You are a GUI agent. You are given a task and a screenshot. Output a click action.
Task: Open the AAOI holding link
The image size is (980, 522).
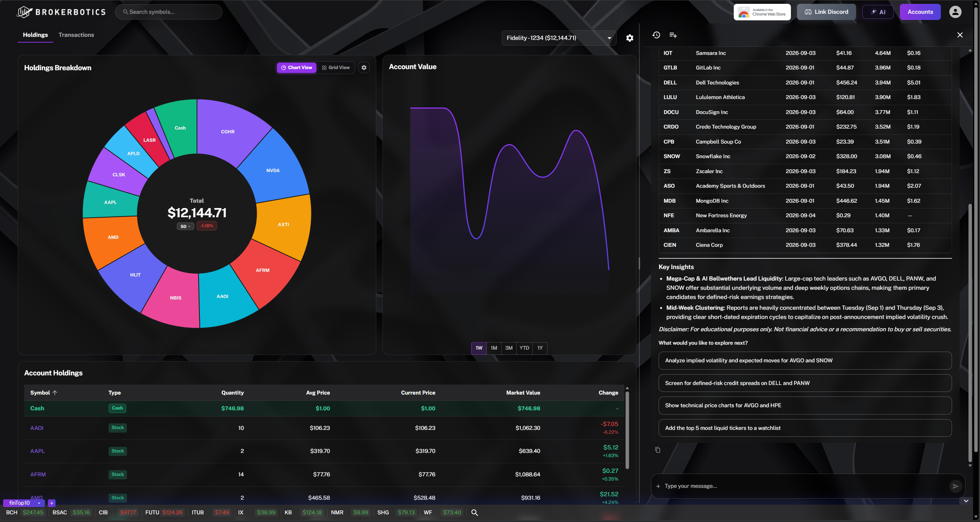pos(37,428)
